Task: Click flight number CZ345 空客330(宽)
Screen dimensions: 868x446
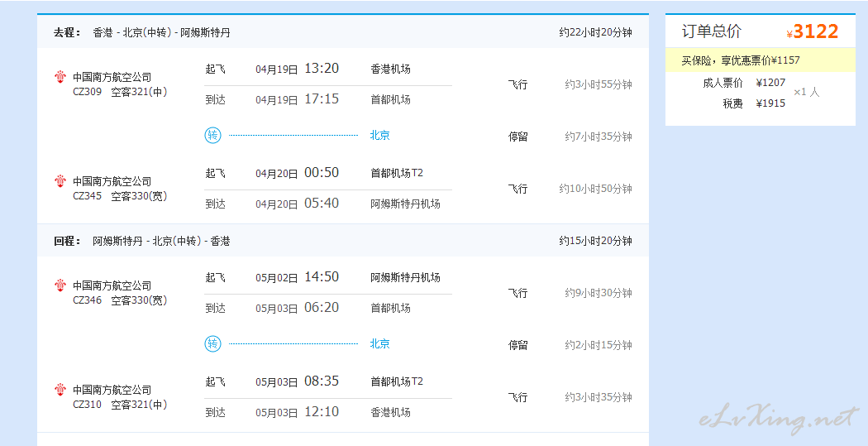Action: click(x=120, y=196)
